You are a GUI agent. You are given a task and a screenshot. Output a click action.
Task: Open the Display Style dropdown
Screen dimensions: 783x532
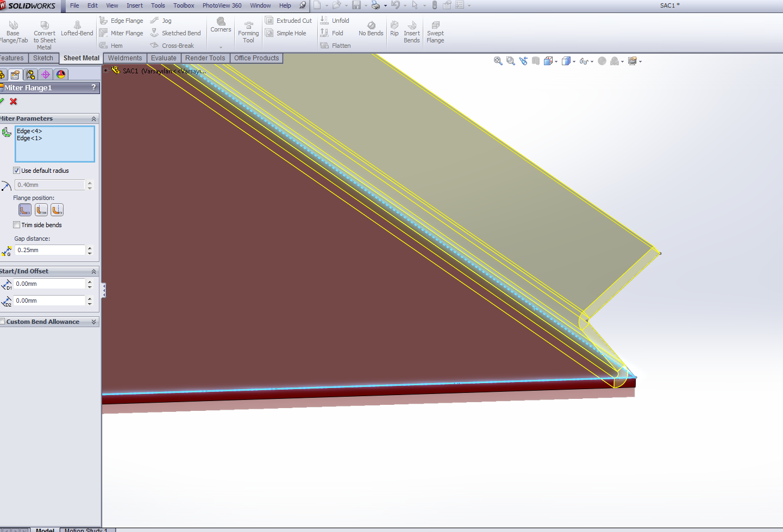(x=574, y=62)
